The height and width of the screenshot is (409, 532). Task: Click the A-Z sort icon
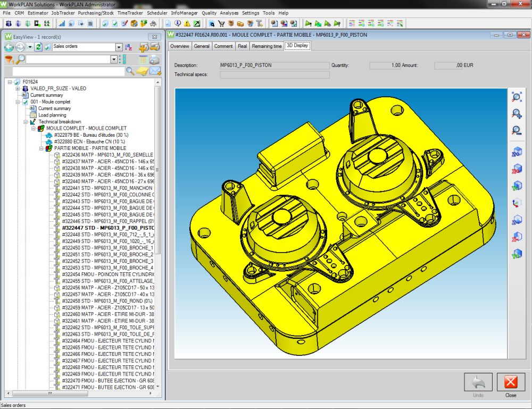128,47
